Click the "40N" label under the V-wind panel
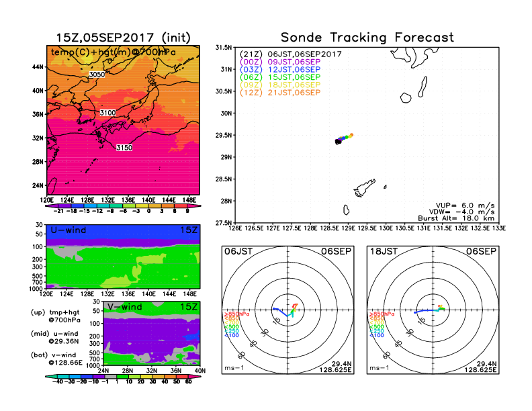 200,371
